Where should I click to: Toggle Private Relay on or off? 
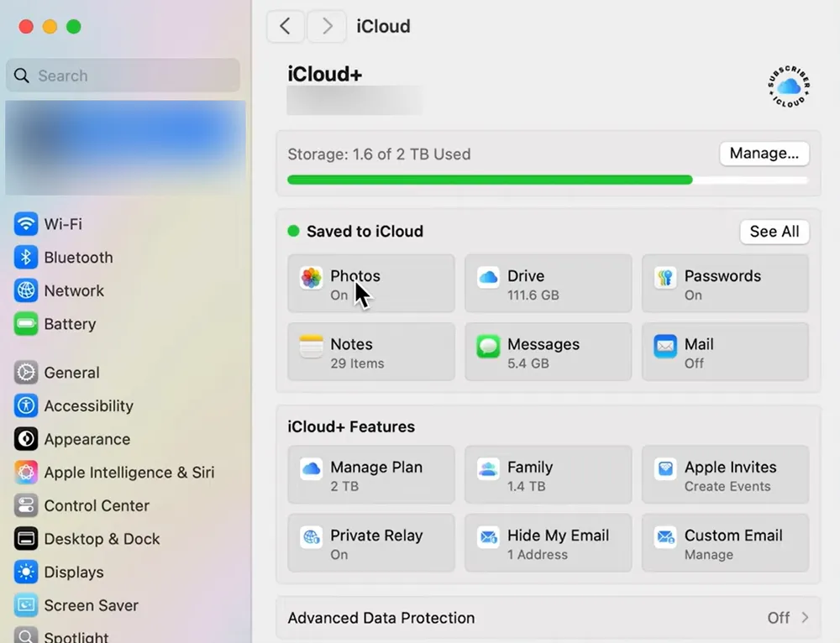coord(370,543)
